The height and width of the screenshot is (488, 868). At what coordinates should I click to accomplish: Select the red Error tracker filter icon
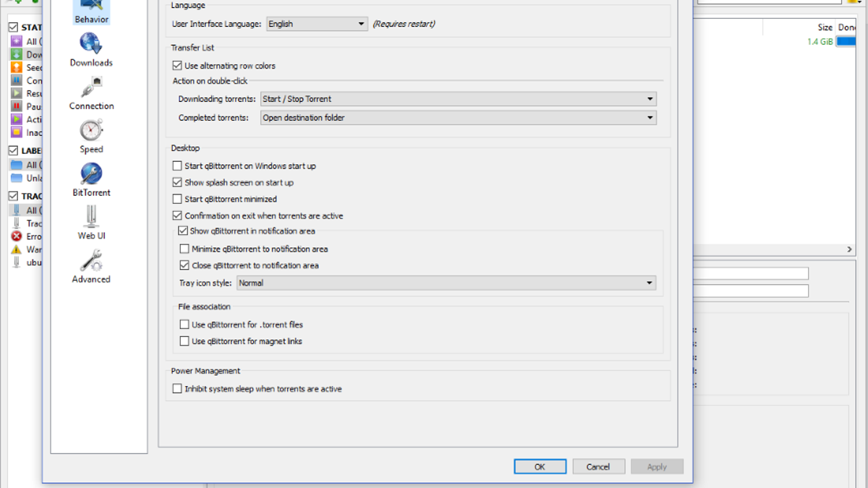16,236
